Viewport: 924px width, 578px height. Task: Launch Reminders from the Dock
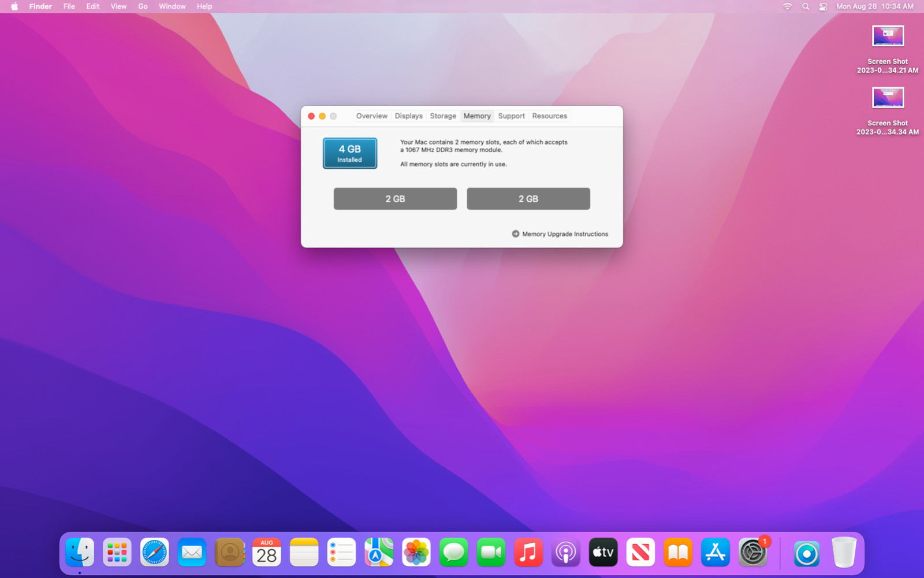[341, 553]
